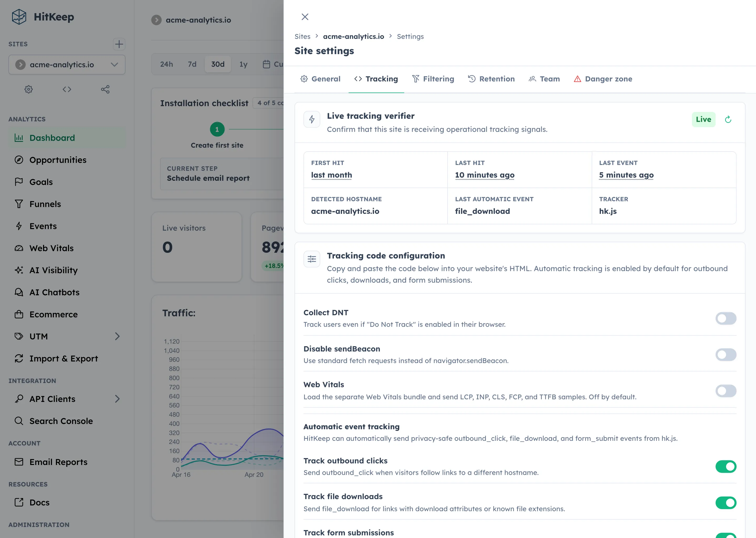This screenshot has width=756, height=538.
Task: Click the 'Schedule email report' current step
Action: click(x=208, y=178)
